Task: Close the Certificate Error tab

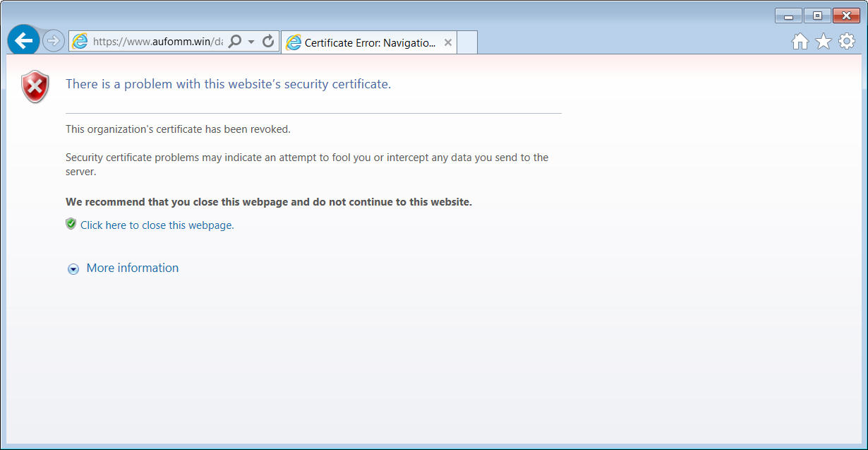Action: tap(447, 42)
